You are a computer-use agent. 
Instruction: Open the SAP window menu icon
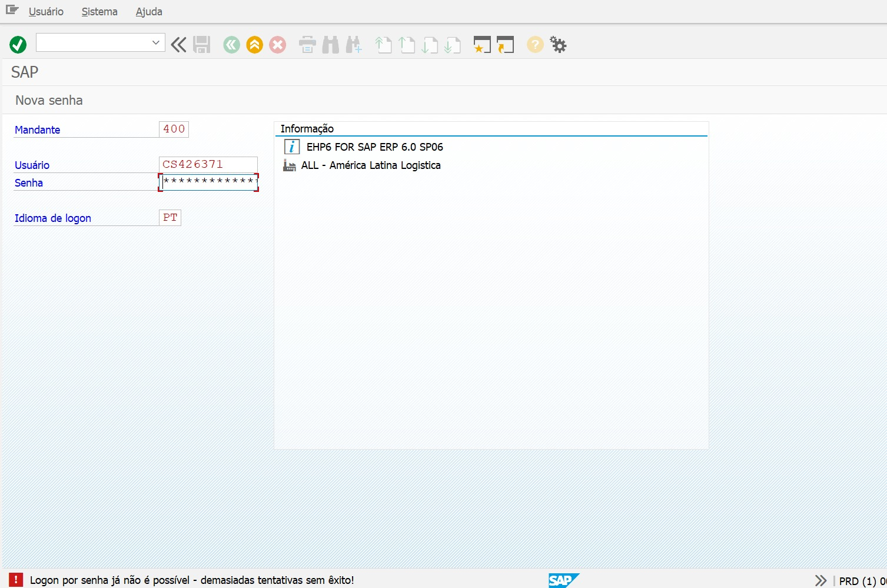pos(12,10)
